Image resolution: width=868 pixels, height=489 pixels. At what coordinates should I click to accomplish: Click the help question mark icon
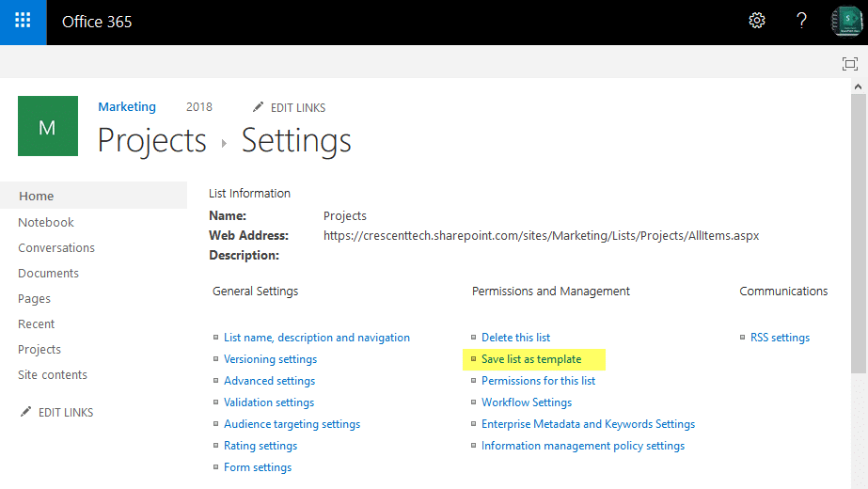pyautogui.click(x=801, y=22)
